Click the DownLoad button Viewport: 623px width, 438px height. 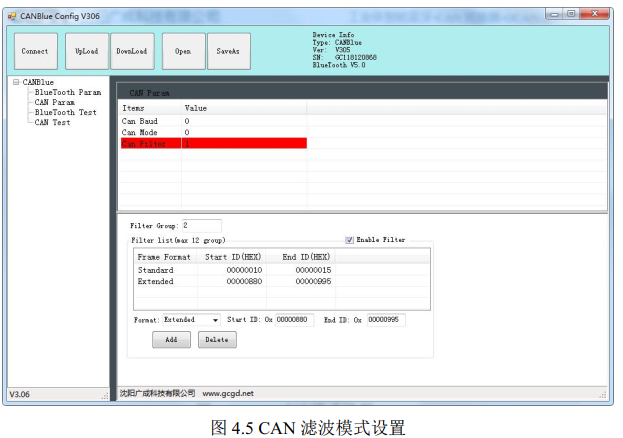coord(132,51)
